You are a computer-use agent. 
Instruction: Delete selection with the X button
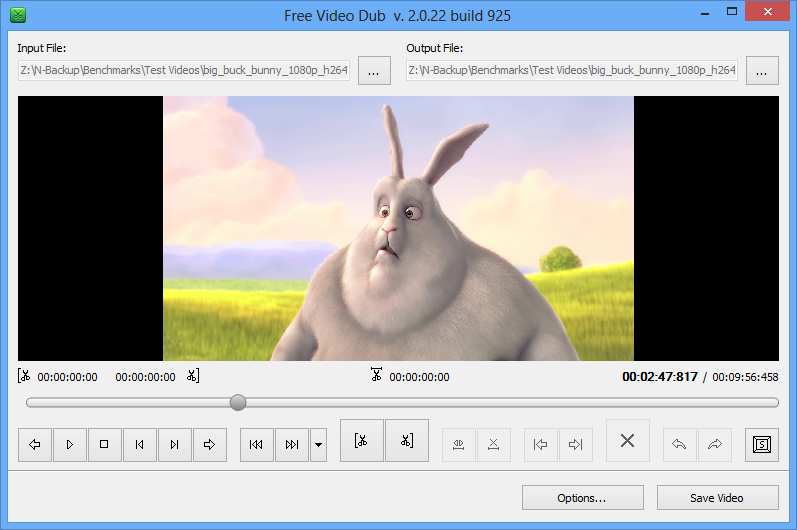click(628, 441)
